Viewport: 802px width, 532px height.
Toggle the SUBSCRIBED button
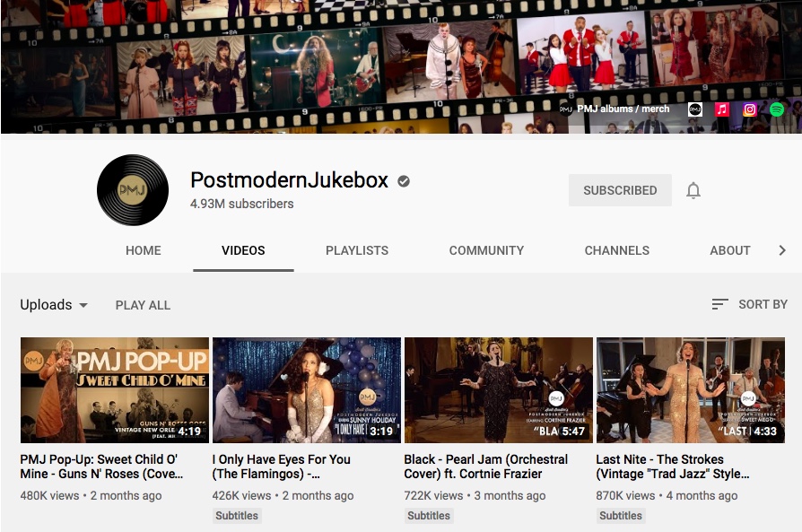pos(620,190)
